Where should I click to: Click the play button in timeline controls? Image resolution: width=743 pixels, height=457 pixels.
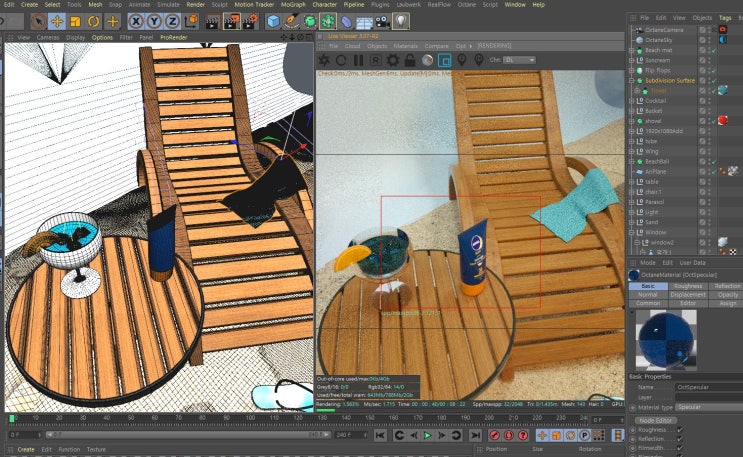(427, 436)
